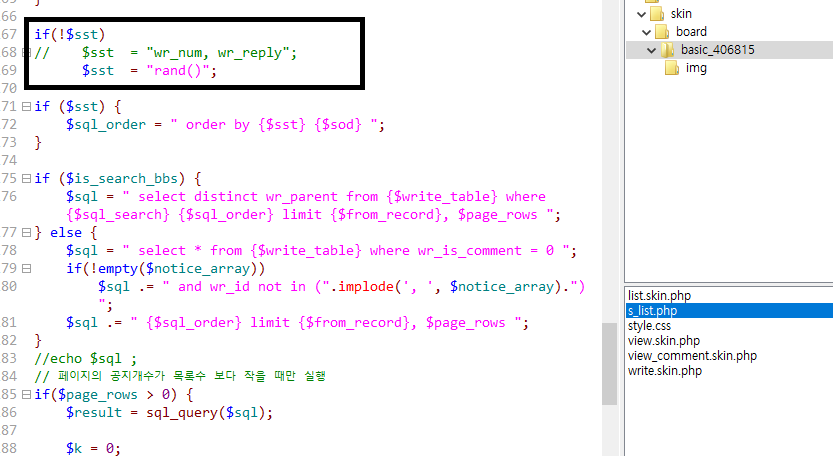833x456 pixels.
Task: Place cursor on the "rand()" string
Action: 181,70
